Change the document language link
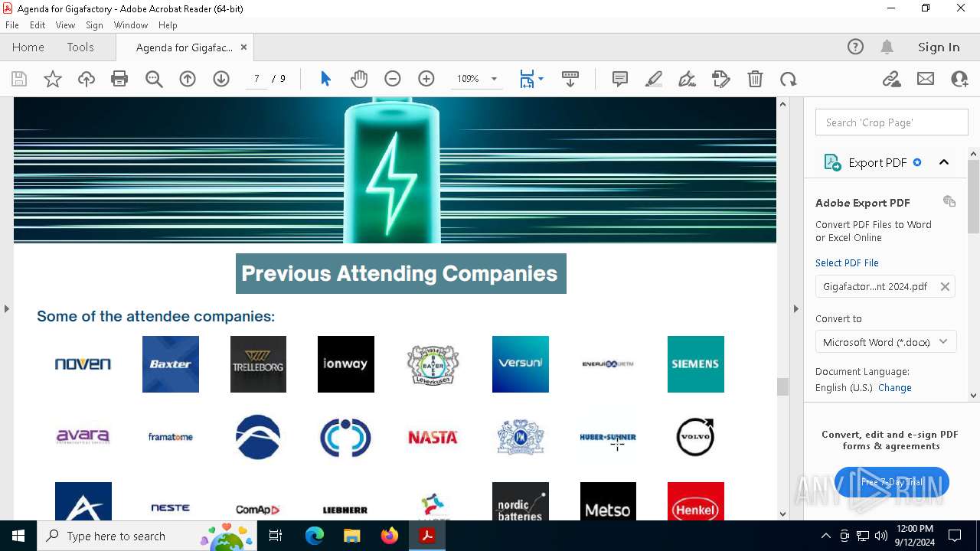The height and width of the screenshot is (551, 980). (895, 387)
